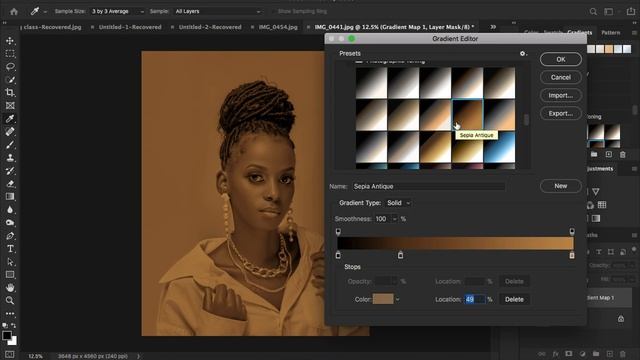Open workspace switcher icon
This screenshot has width=640, height=360.
(609, 12)
